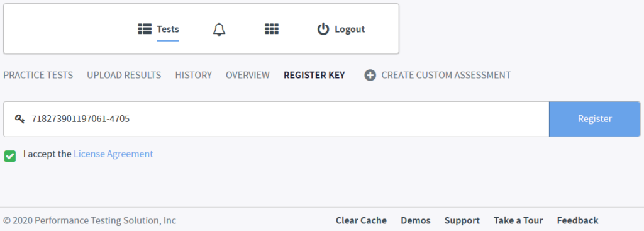644x231 pixels.
Task: Click Clear Cache in the footer
Action: (361, 221)
